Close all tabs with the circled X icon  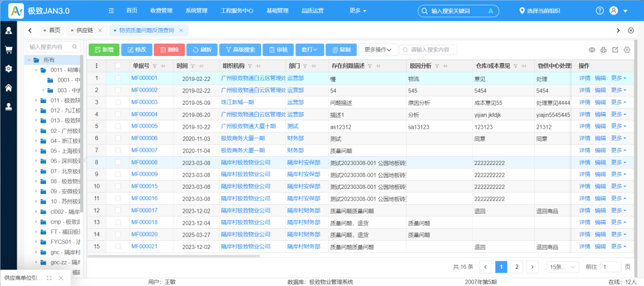(x=631, y=30)
